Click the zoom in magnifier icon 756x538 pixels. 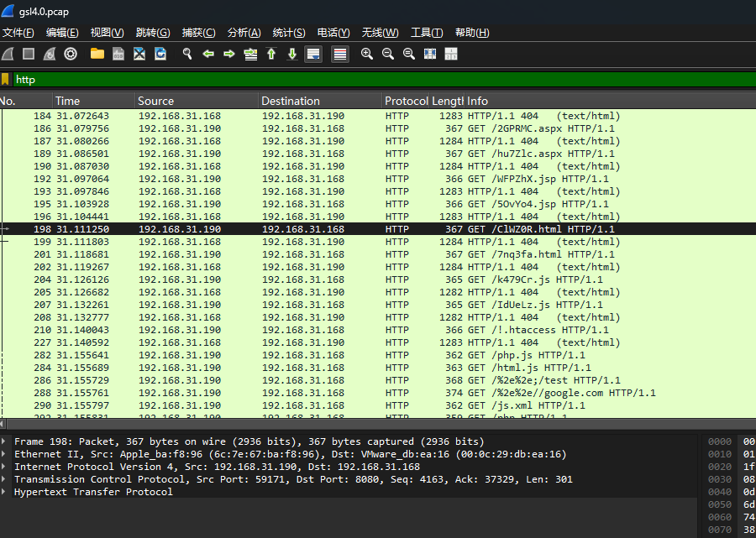click(x=367, y=54)
